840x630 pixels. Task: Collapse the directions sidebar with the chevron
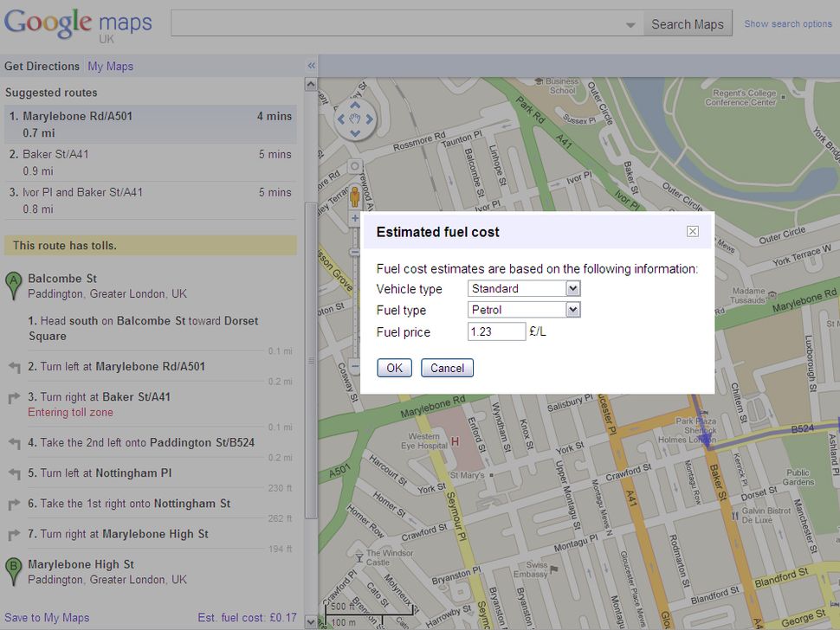tap(311, 65)
